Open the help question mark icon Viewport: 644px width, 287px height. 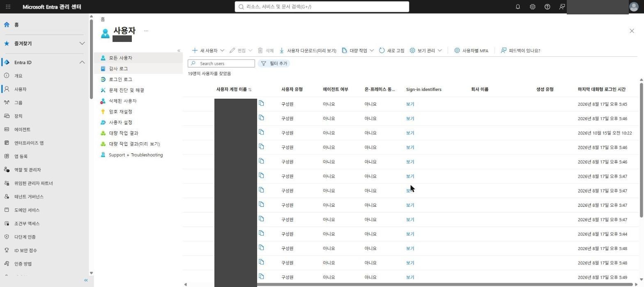click(x=547, y=7)
